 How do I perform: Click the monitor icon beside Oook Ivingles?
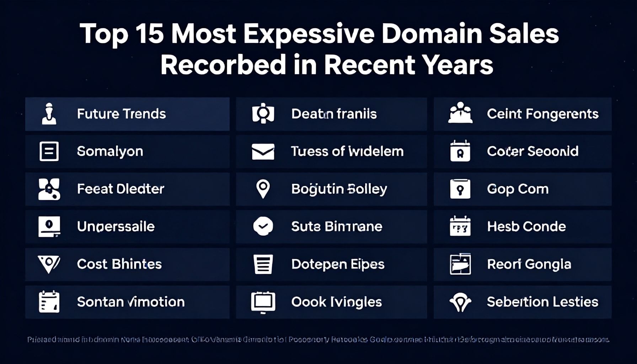[263, 302]
